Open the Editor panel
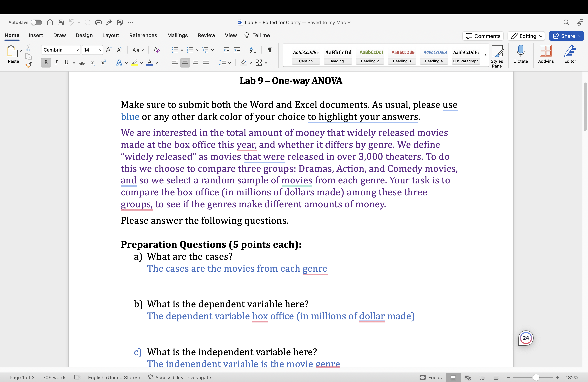588x382 pixels. (570, 55)
